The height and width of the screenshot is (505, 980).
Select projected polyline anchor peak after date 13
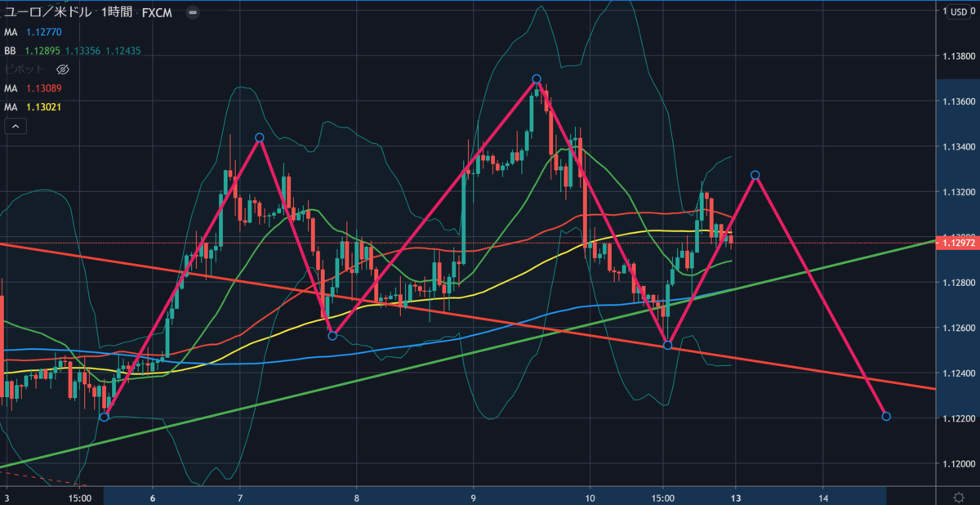pyautogui.click(x=755, y=175)
